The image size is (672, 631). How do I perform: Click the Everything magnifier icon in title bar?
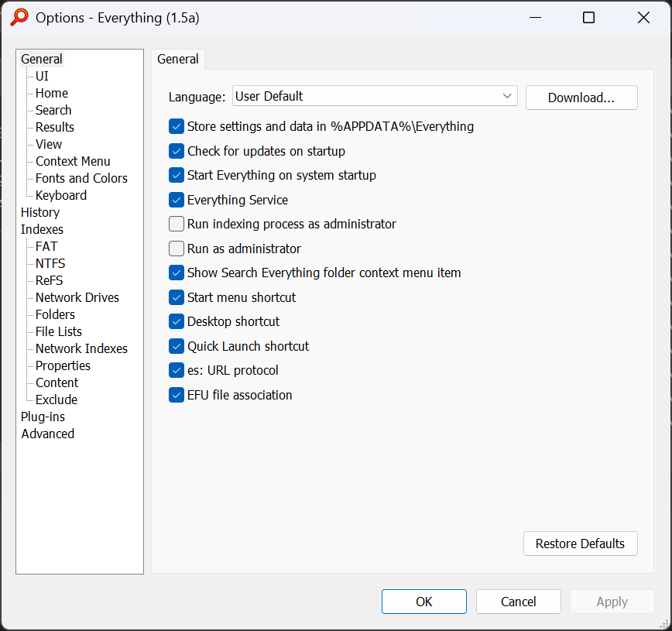pyautogui.click(x=19, y=18)
